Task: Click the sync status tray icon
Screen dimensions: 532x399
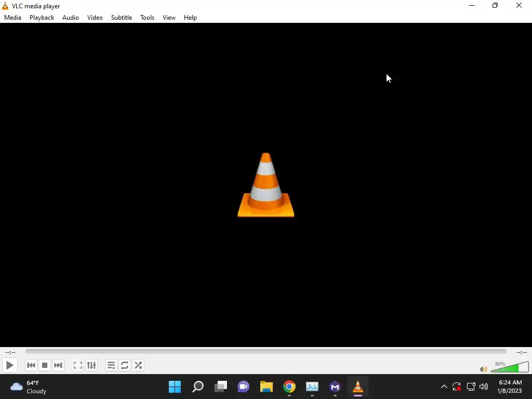Action: [457, 387]
